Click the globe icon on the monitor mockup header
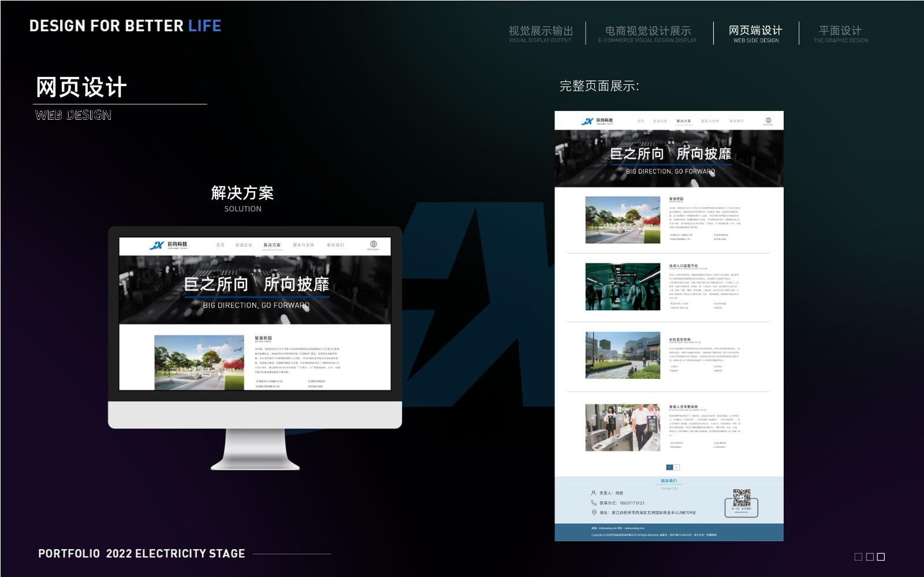Viewport: 924px width, 577px height. click(372, 243)
